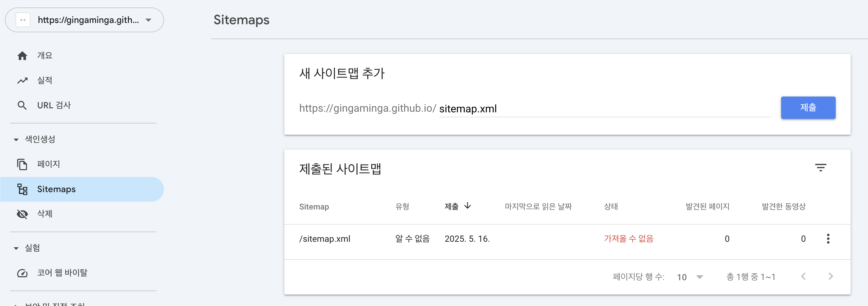The image size is (868, 306).
Task: Sort by the 유형 column header
Action: (x=402, y=207)
